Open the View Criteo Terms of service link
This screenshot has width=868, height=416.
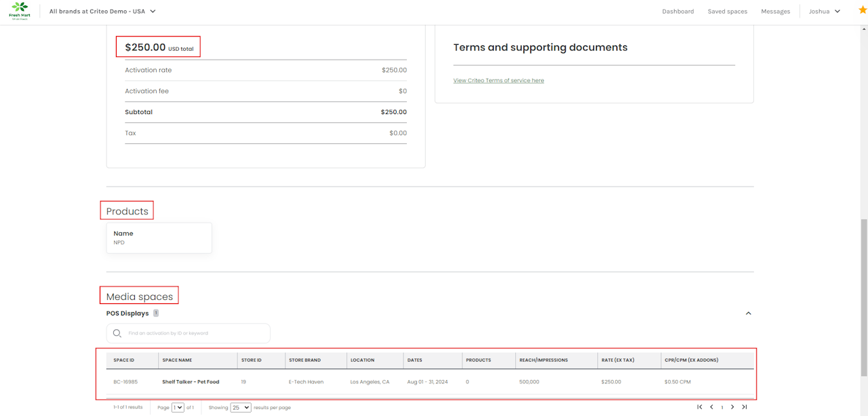[498, 81]
